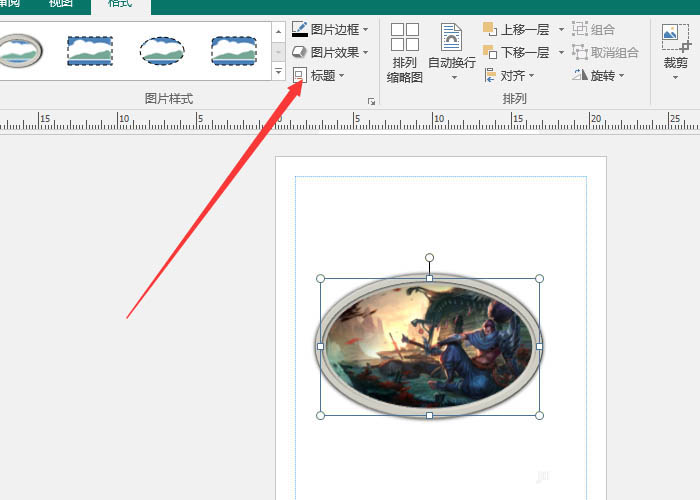Click the left-middle sizing handle
The width and height of the screenshot is (700, 500).
[x=320, y=346]
